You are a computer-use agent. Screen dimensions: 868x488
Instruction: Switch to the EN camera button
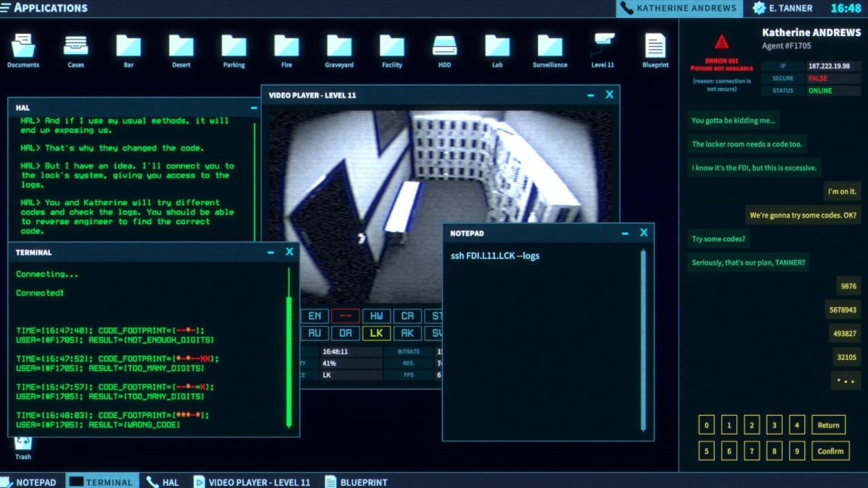tap(315, 316)
